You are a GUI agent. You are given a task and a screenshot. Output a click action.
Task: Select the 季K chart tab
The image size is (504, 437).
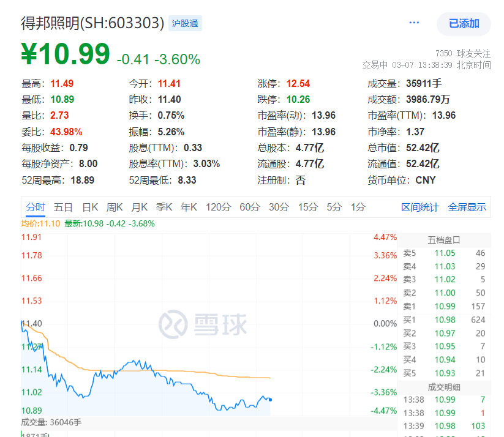coord(164,207)
